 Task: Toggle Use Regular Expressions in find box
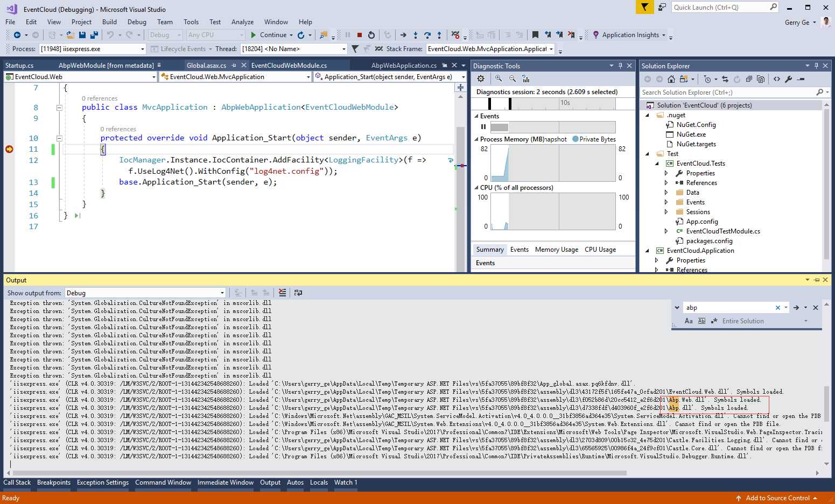pyautogui.click(x=714, y=321)
